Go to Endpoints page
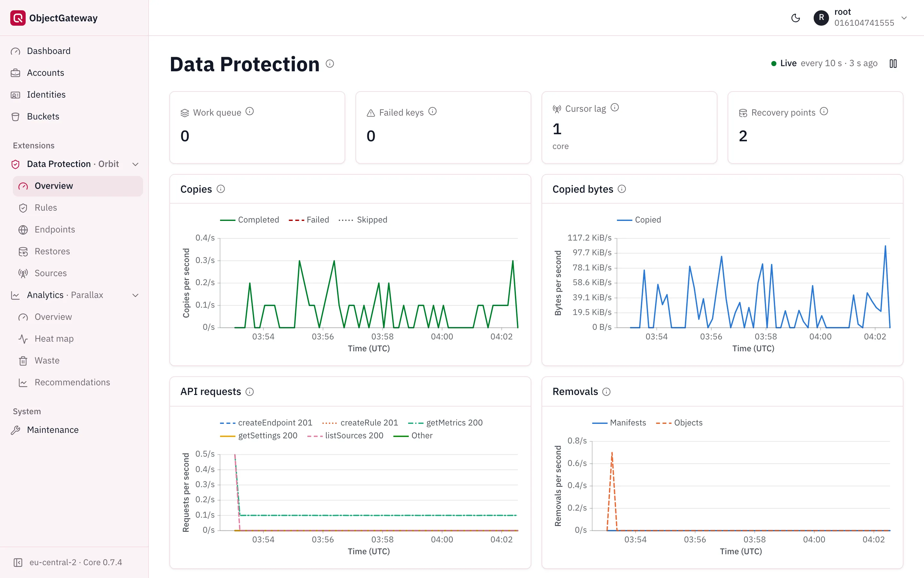This screenshot has width=924, height=578. 78,229
